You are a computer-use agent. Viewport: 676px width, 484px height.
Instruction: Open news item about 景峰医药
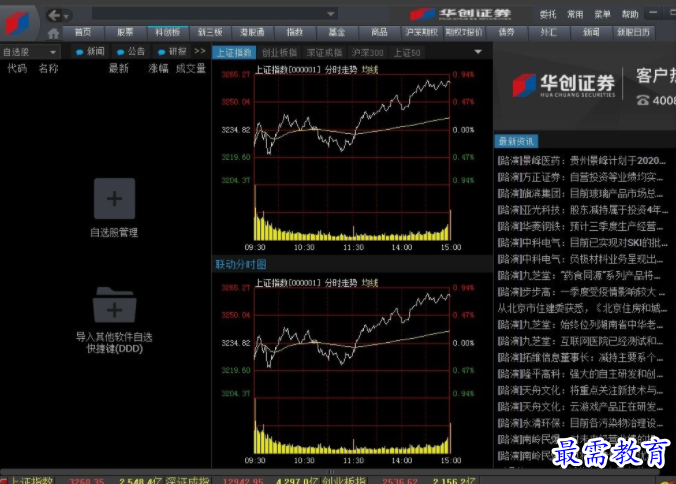(x=582, y=161)
